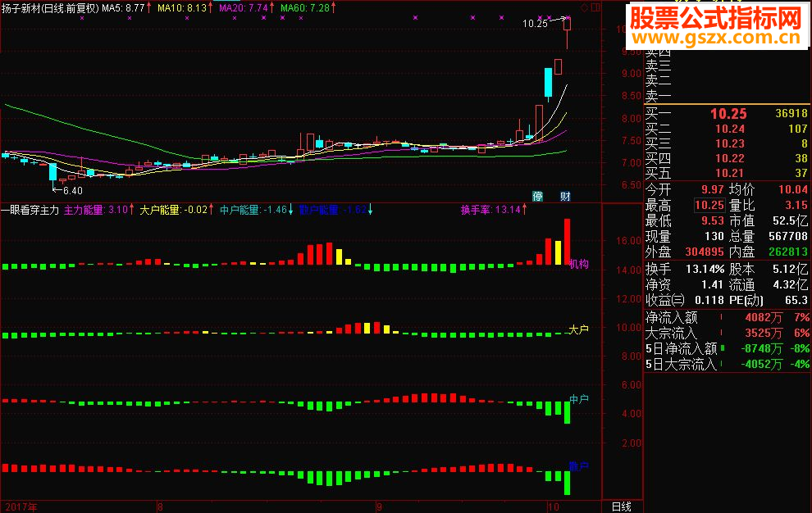
Task: Open the 财 financial report marker
Action: point(565,196)
